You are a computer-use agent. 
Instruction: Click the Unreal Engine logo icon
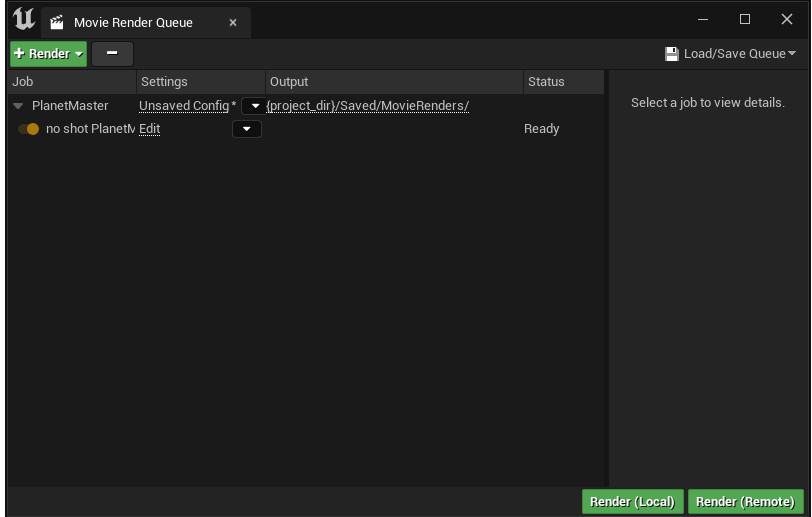pyautogui.click(x=22, y=20)
